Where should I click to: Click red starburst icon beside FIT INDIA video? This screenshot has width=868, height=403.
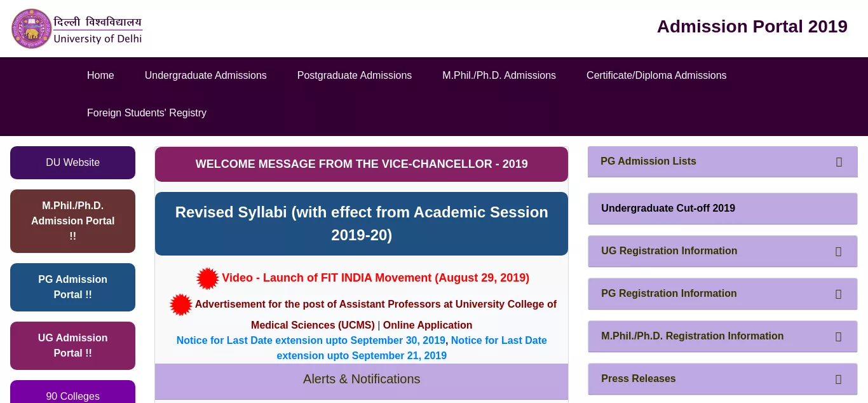208,278
